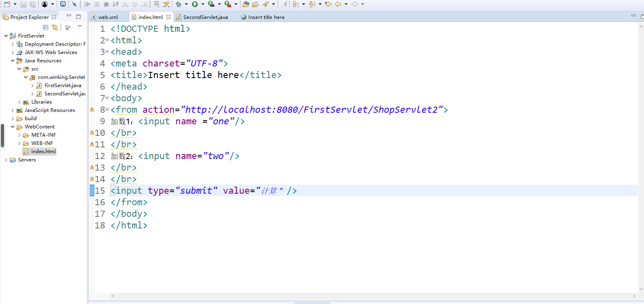Viewport: 644px width, 304px height.
Task: Click the Terminate debug icon
Action: tap(106, 5)
